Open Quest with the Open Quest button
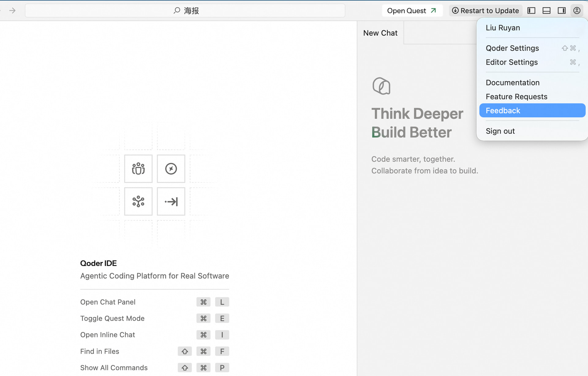Image resolution: width=588 pixels, height=376 pixels. click(412, 11)
